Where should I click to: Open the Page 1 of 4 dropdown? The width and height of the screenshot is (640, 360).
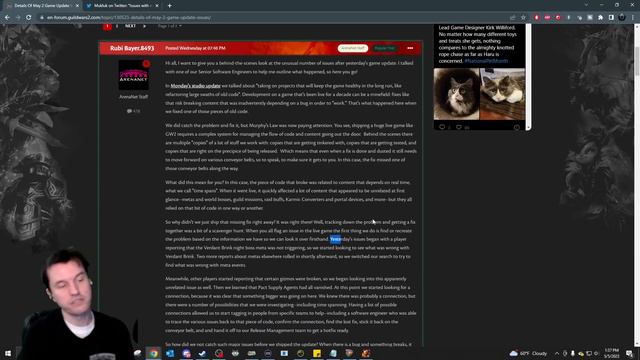tap(169, 26)
